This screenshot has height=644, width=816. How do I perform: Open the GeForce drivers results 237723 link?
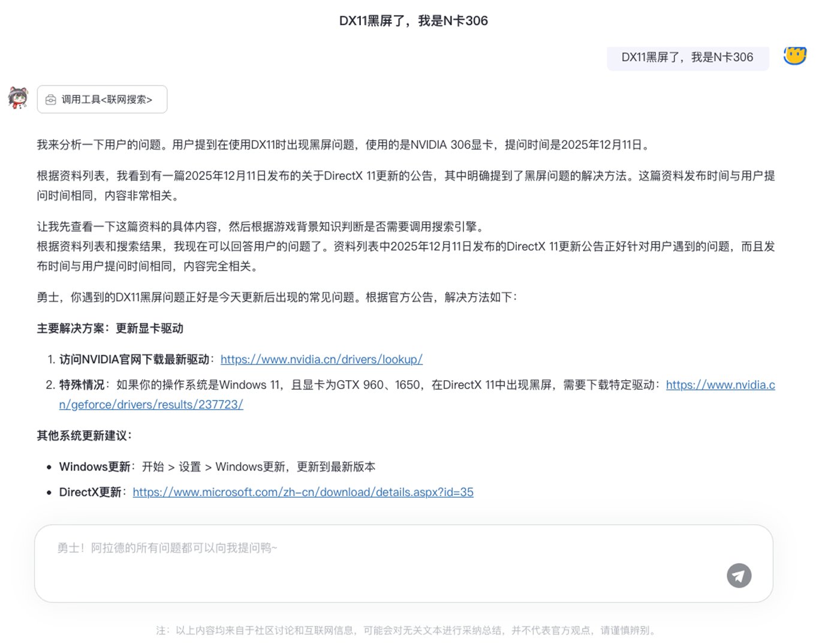click(150, 404)
